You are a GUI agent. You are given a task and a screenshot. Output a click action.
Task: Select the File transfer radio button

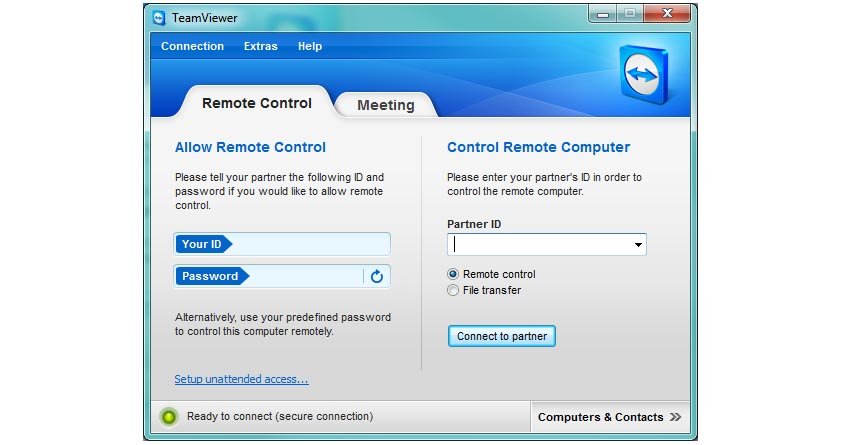tap(453, 290)
